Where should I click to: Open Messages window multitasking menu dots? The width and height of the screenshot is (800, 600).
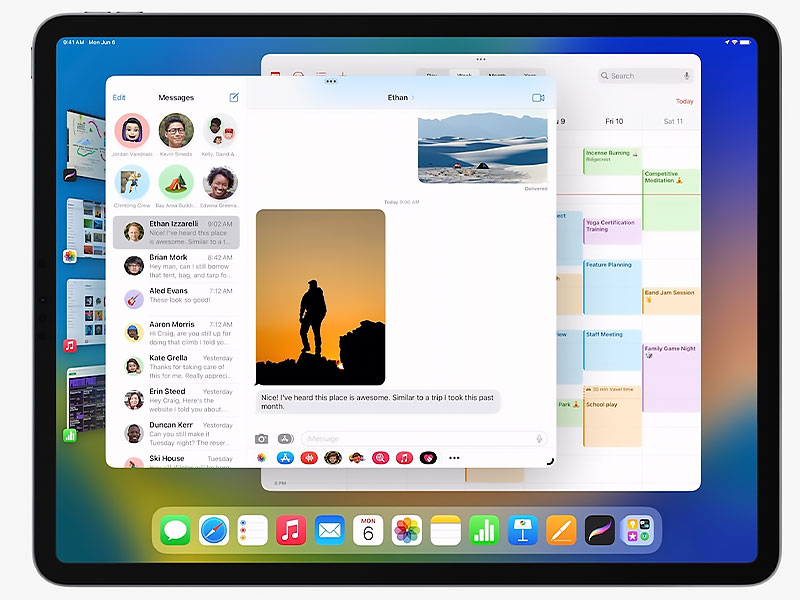tap(331, 81)
